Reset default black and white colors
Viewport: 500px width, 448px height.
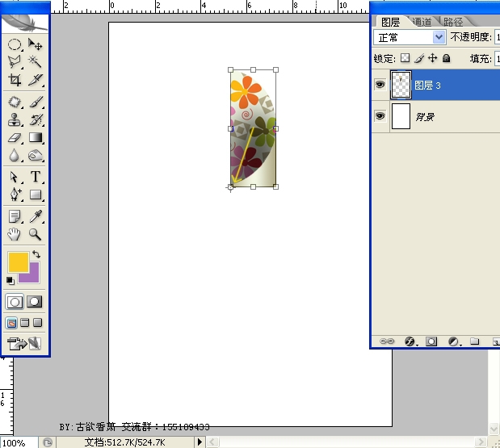point(11,280)
